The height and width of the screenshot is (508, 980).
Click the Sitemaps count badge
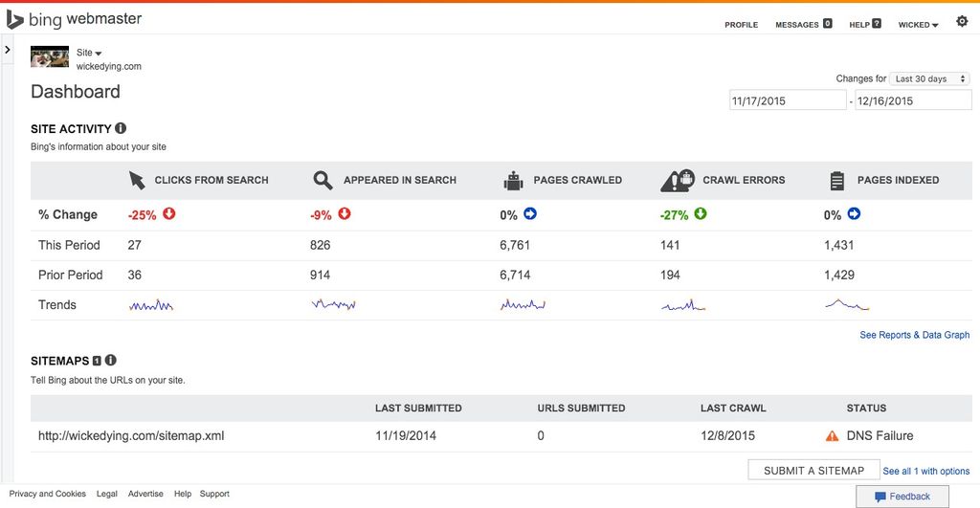97,361
